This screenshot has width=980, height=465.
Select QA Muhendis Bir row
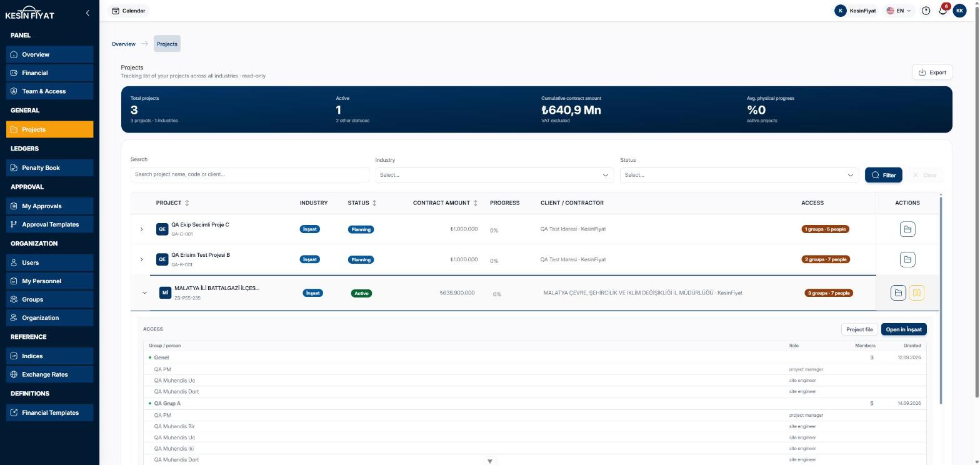coord(534,426)
